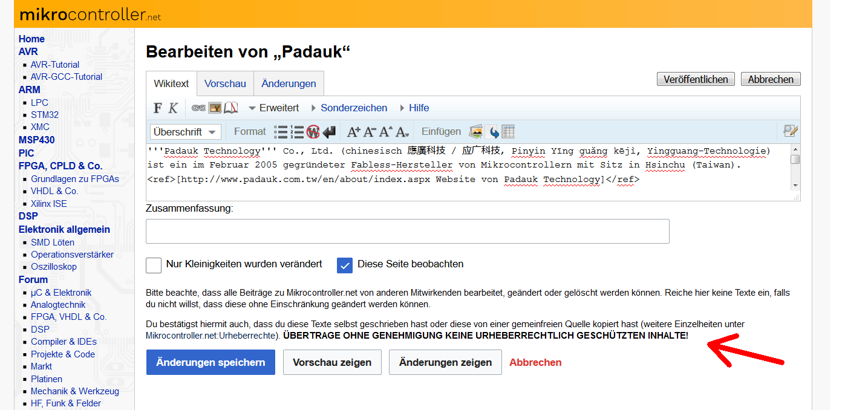Open 'Grundlagen zu FPGAs' link
Image resolution: width=868 pixels, height=410 pixels.
tap(75, 178)
